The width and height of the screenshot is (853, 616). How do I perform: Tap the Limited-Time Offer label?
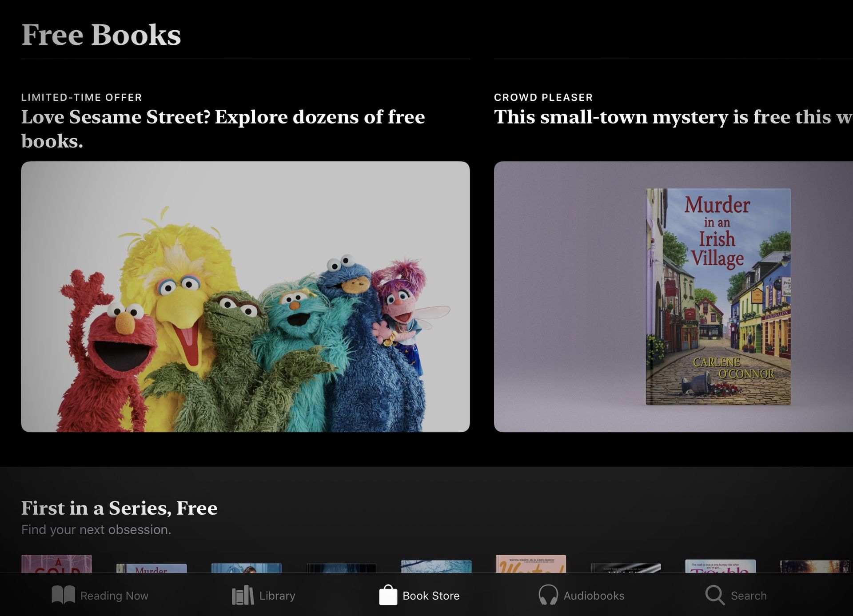point(81,97)
